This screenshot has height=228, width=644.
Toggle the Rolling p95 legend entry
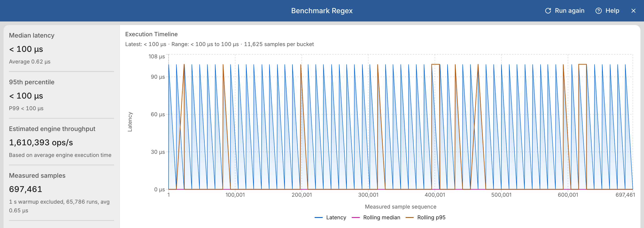click(x=425, y=217)
